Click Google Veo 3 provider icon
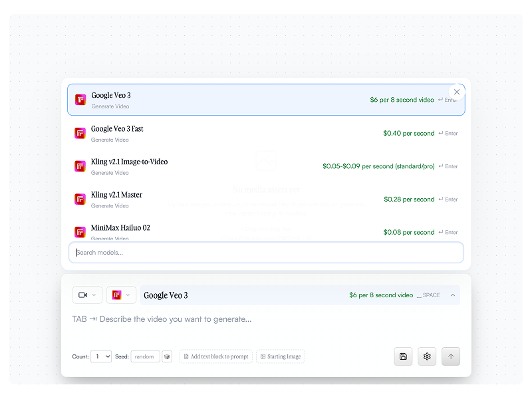 point(80,100)
